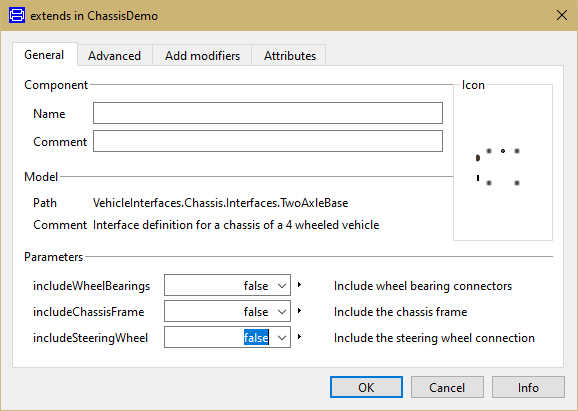The height and width of the screenshot is (411, 578).
Task: Focus the component Comment field
Action: tap(268, 141)
